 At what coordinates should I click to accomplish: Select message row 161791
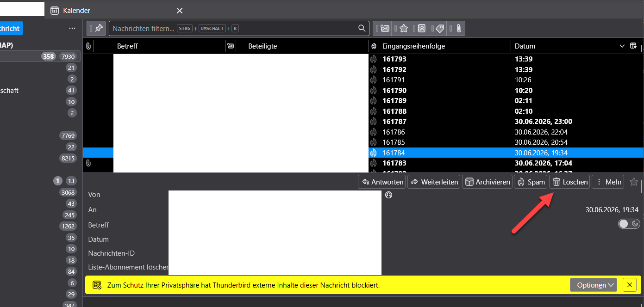tap(363, 80)
